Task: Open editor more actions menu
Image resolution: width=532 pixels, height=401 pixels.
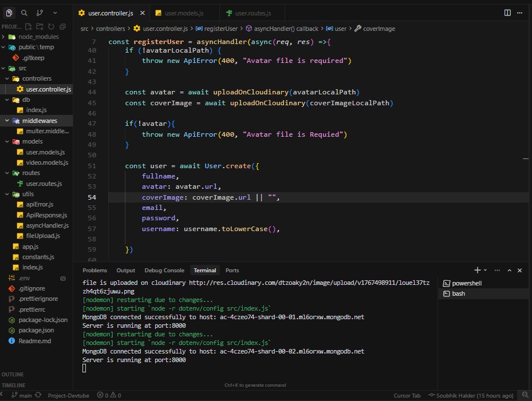Action: [519, 13]
